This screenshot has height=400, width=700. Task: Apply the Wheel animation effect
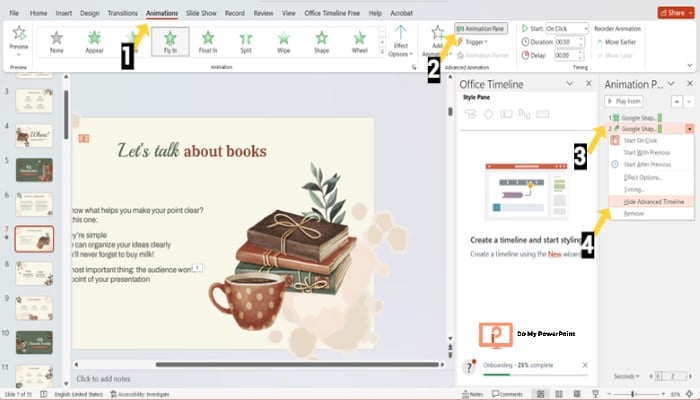(359, 42)
